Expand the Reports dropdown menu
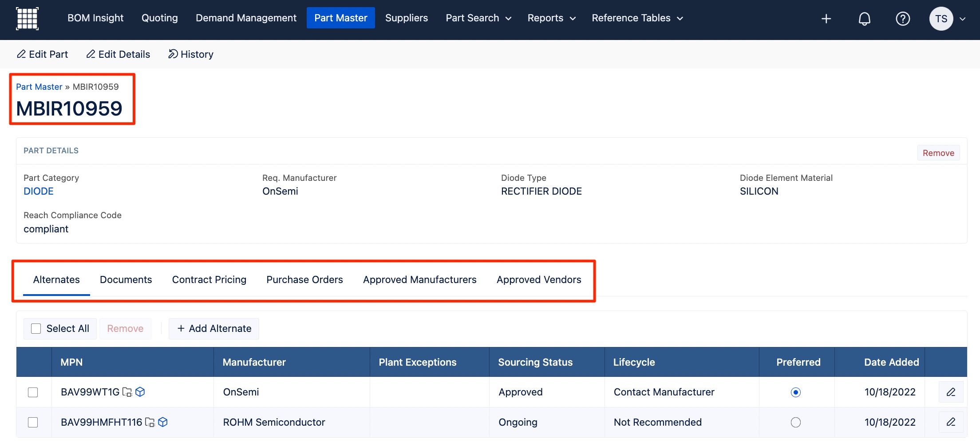This screenshot has width=980, height=447. click(551, 18)
